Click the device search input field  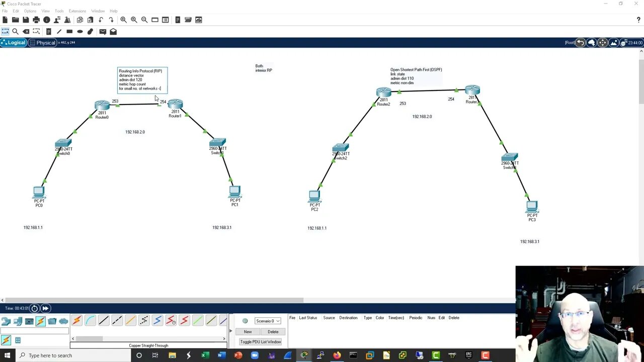pos(35,331)
